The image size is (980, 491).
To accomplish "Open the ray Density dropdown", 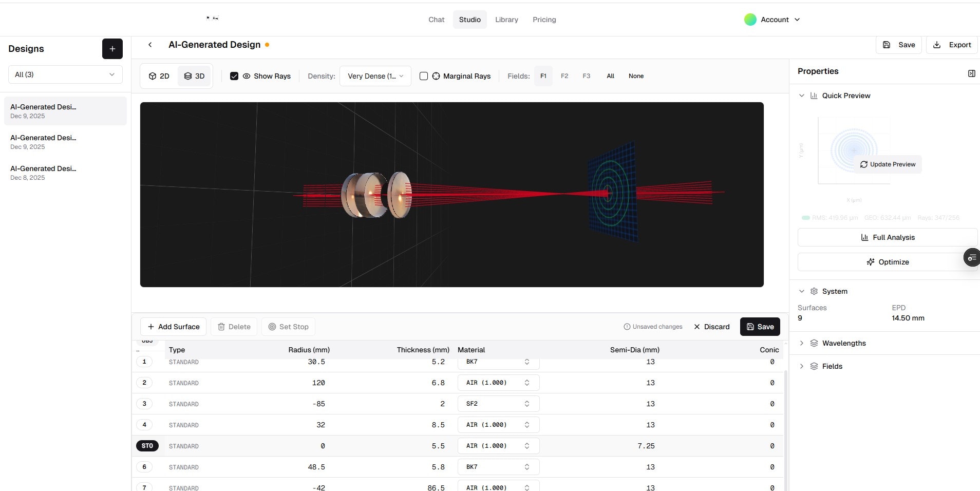I will point(375,75).
